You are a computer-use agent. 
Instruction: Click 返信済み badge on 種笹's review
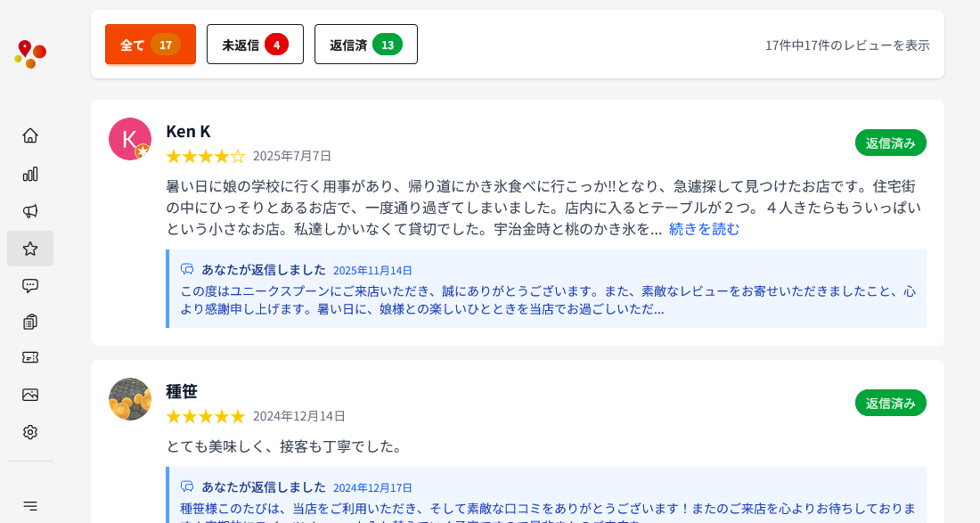coord(890,403)
